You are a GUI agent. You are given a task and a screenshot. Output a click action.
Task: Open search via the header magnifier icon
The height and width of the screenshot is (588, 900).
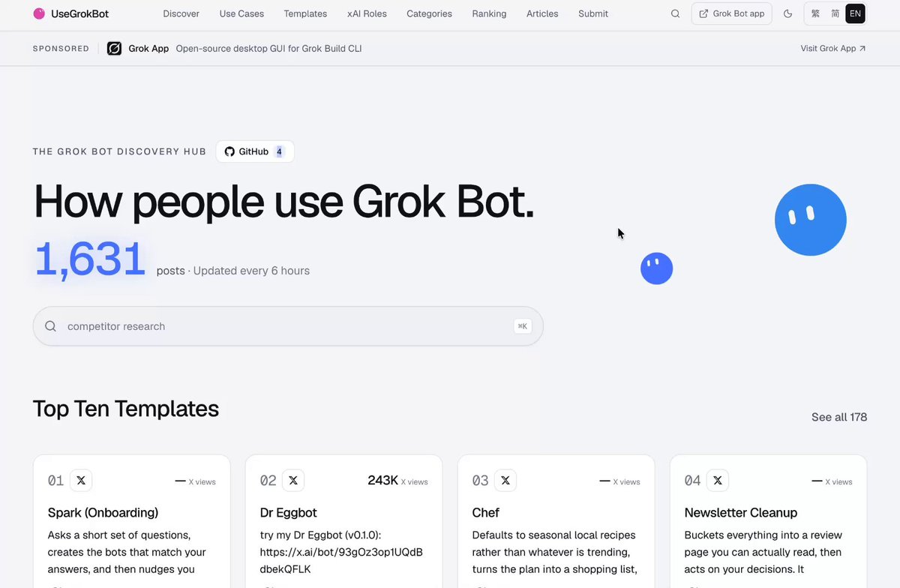(x=675, y=13)
